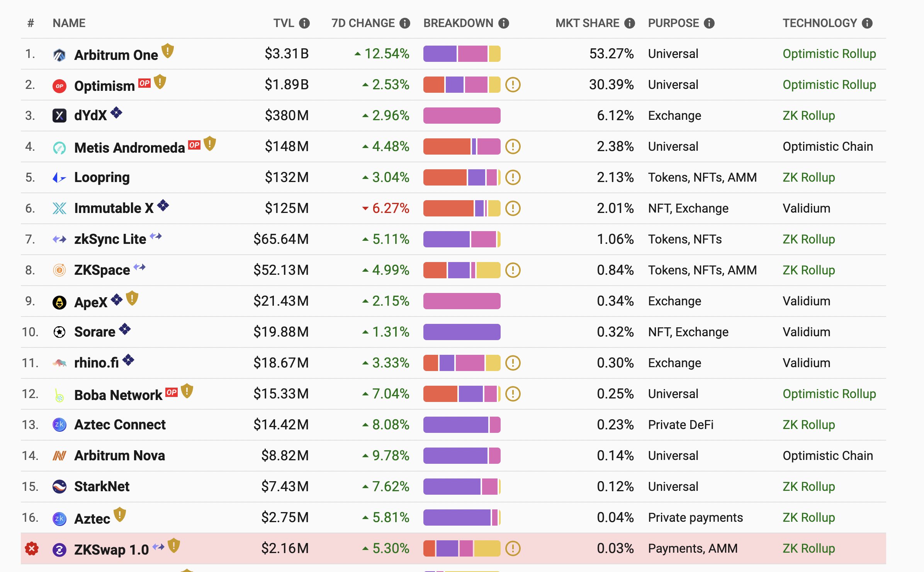Click the zkSync arrows icon after zkSync Lite
This screenshot has height=572, width=924.
(156, 236)
